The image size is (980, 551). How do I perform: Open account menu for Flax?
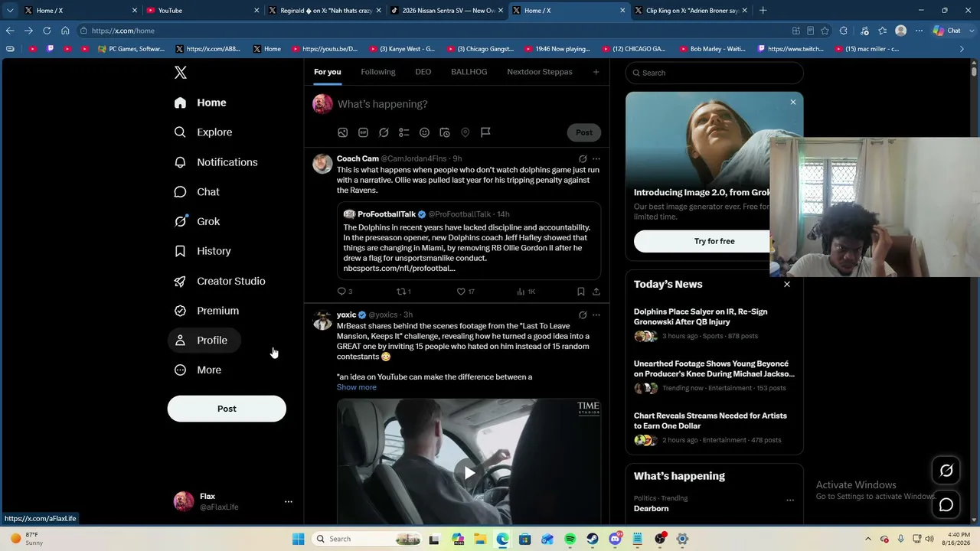pos(289,502)
